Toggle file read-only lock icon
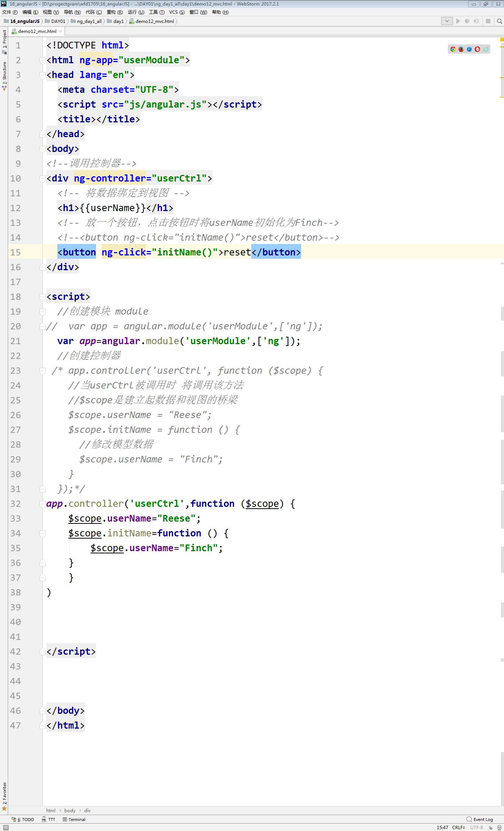Viewport: 504px width, 831px height. pos(490,827)
